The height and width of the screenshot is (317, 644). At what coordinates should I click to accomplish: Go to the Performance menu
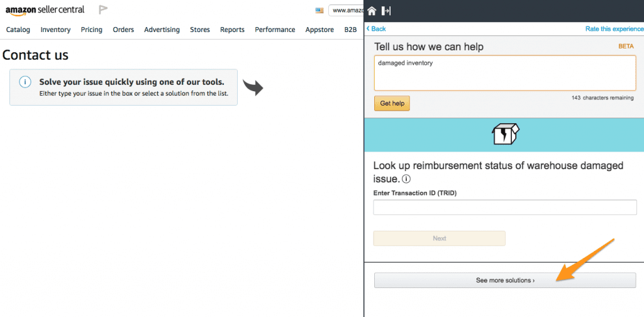(x=275, y=30)
